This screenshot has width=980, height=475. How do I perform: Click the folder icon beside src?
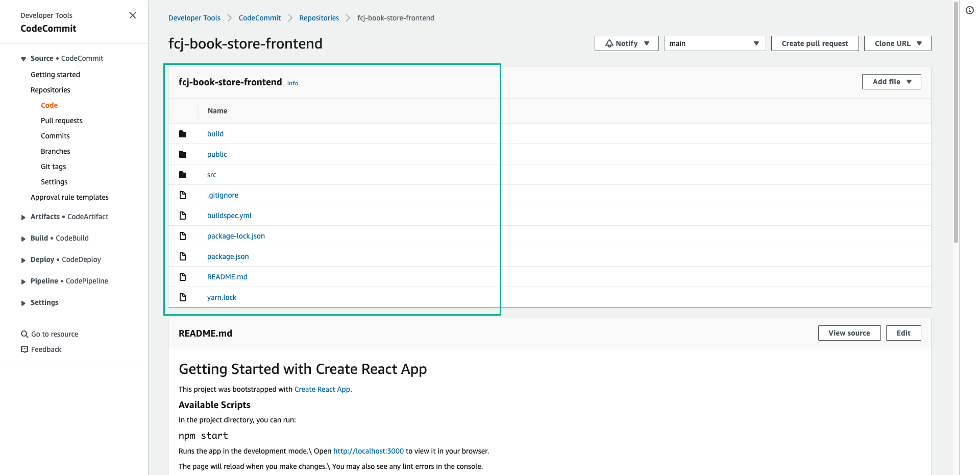pyautogui.click(x=183, y=175)
